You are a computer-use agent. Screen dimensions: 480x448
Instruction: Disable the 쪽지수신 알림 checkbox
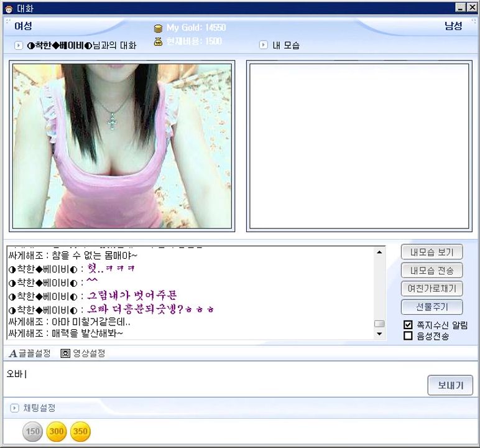click(408, 325)
